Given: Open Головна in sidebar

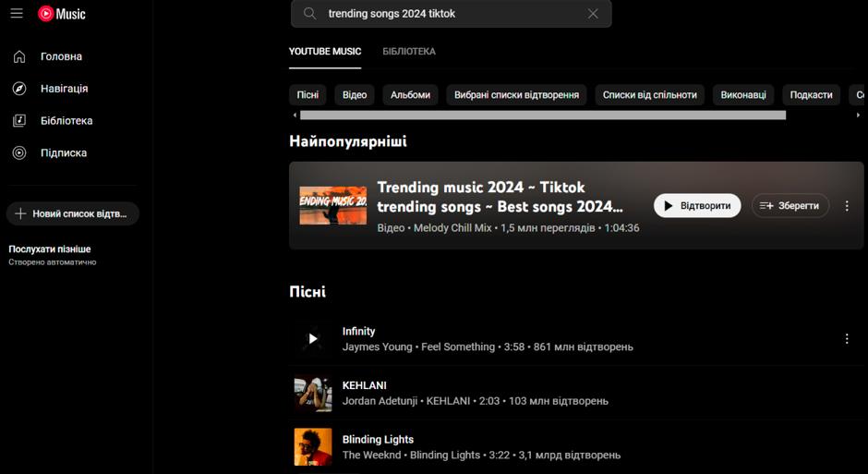Looking at the screenshot, I should [x=62, y=56].
